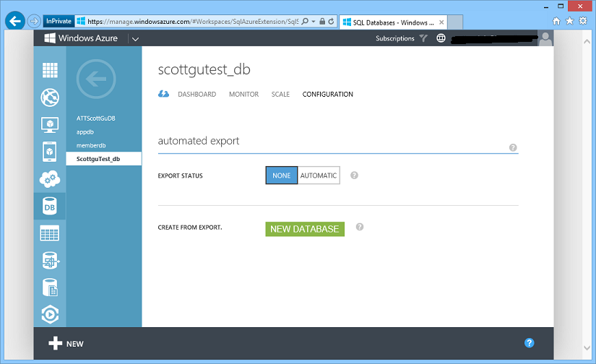Open Storage table-grid icon in sidebar
This screenshot has height=364, width=596.
click(x=50, y=233)
